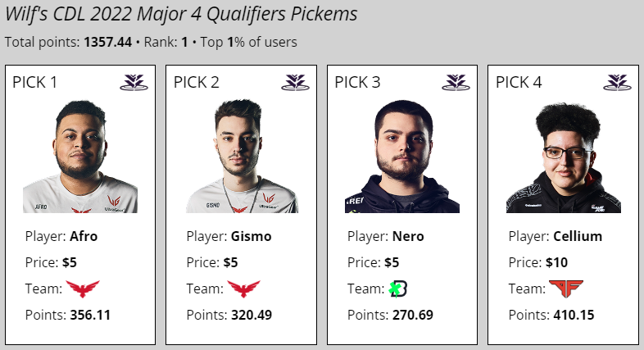Open Gismo's player photo
Screen dimensions: 644x350
pyautogui.click(x=242, y=156)
